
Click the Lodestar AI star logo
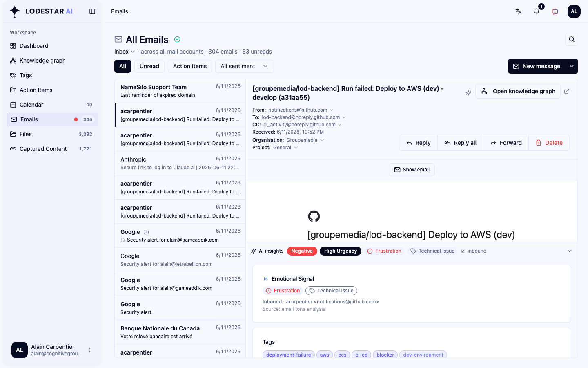15,11
